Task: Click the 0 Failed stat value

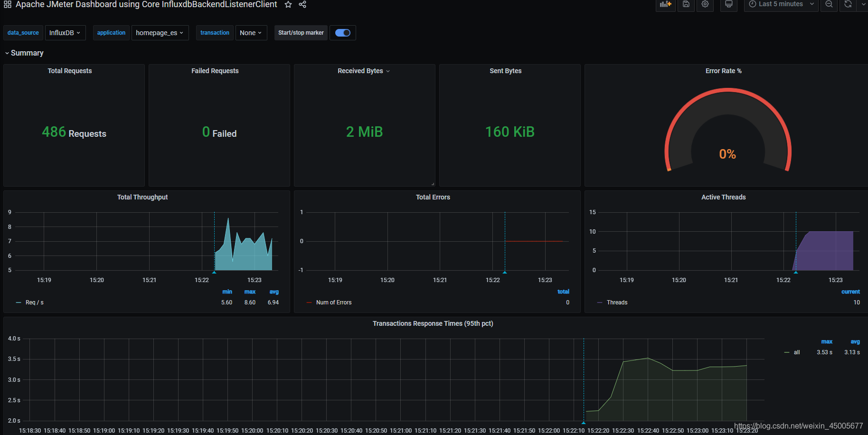Action: pos(219,132)
